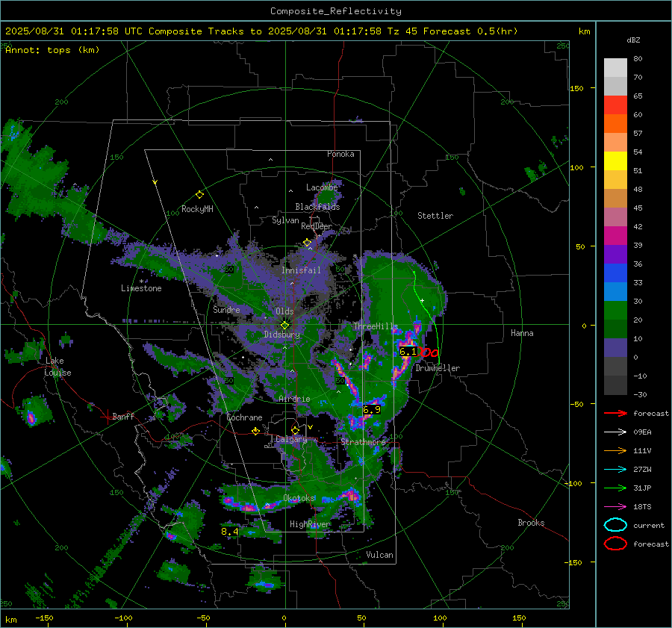Click 100 on the right km axis
672x628 pixels.
click(576, 167)
